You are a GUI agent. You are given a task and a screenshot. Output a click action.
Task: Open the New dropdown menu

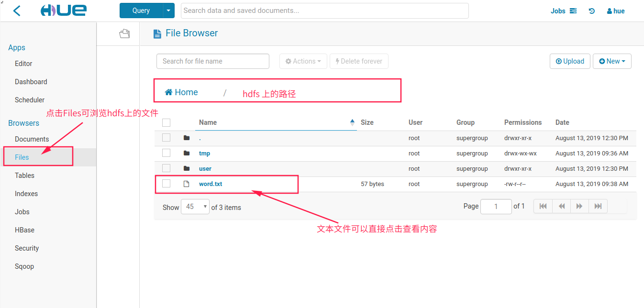coord(612,61)
